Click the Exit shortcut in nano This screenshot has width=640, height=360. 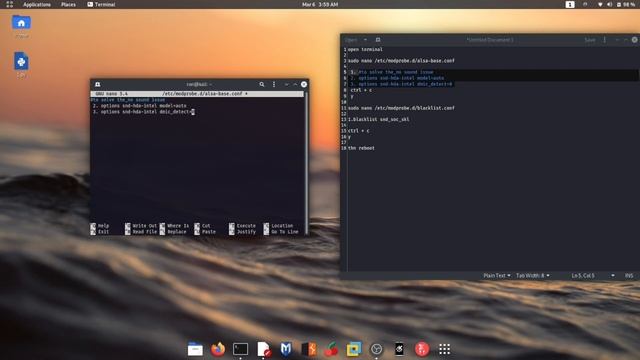[100, 232]
